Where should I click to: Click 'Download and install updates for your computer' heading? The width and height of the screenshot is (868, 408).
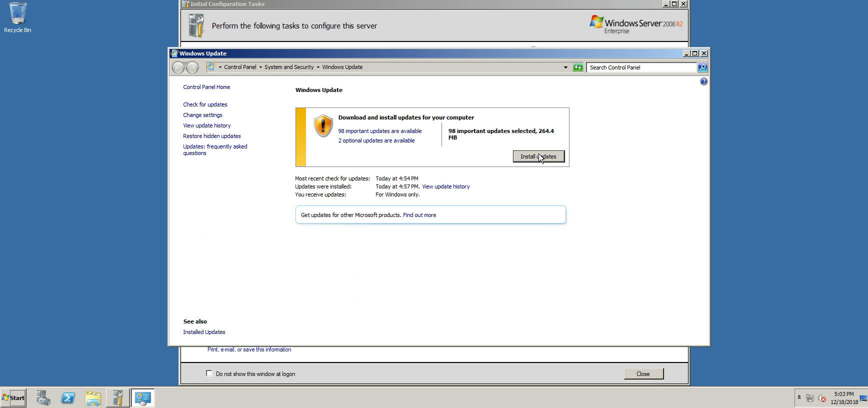tap(406, 117)
